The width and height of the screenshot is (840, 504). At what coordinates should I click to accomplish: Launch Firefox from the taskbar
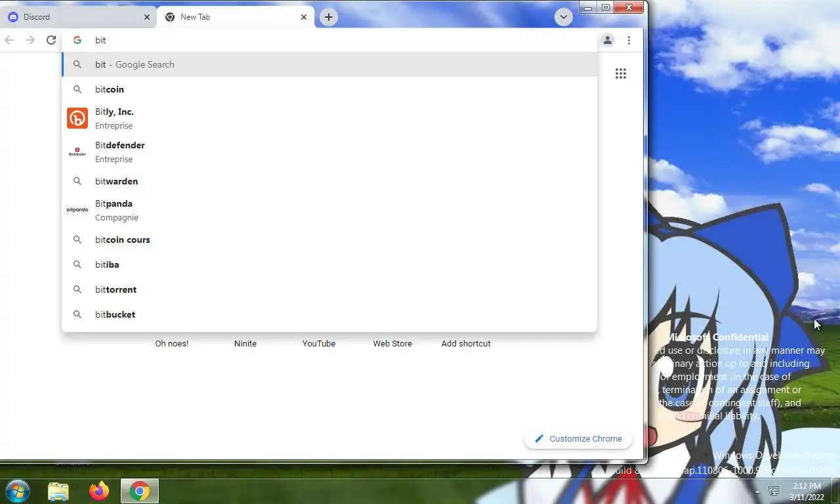tap(99, 491)
